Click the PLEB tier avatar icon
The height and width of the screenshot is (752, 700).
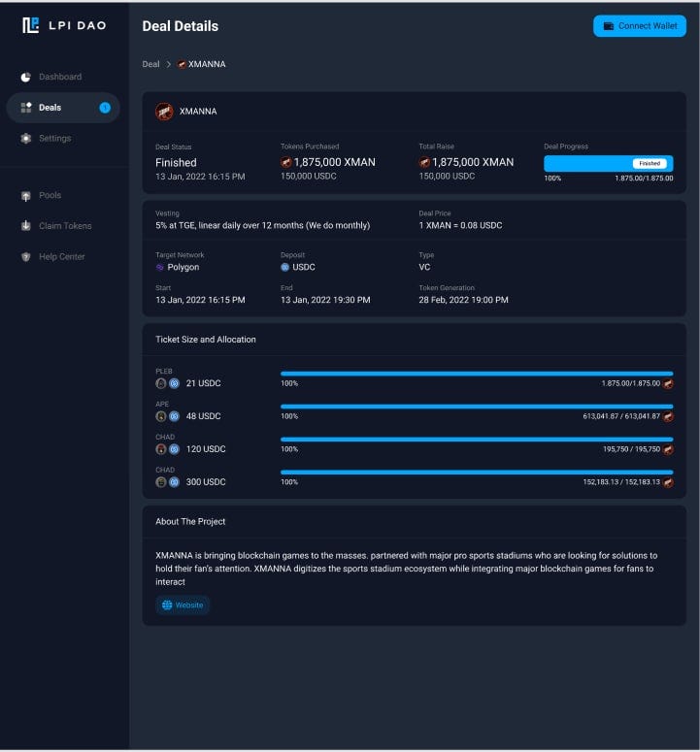tap(161, 383)
